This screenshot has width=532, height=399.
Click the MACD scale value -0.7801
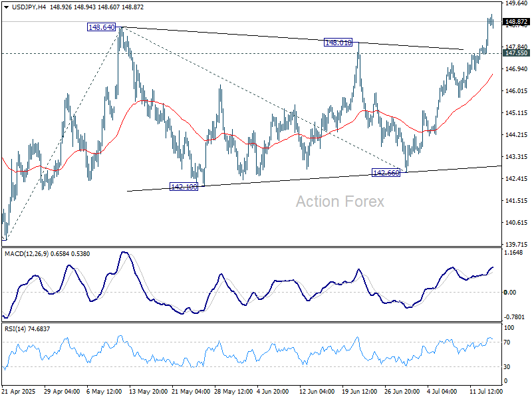pyautogui.click(x=514, y=317)
